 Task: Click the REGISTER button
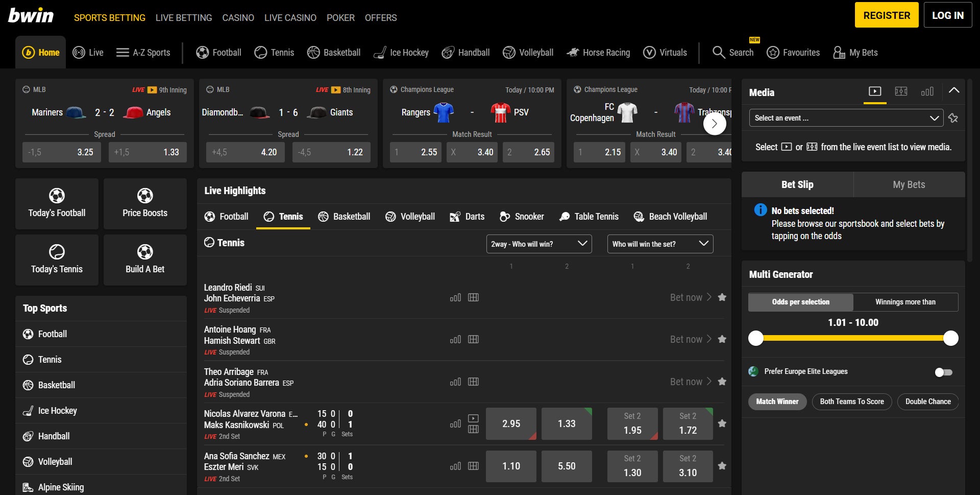(887, 15)
